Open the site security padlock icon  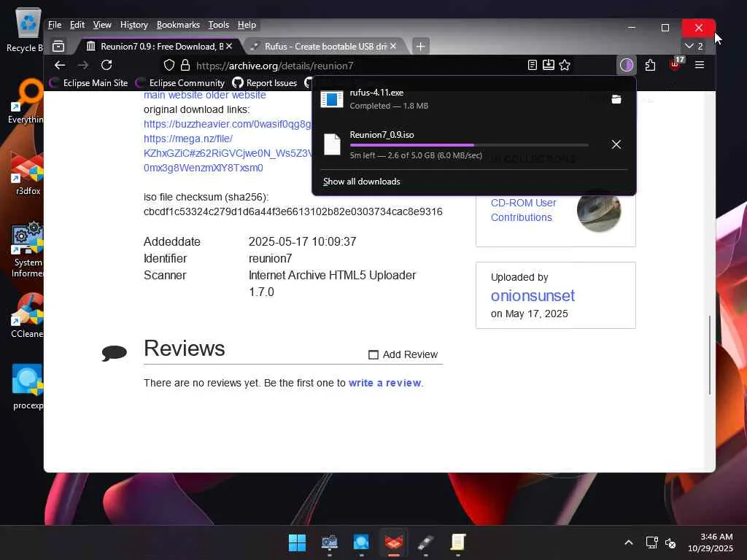(x=185, y=65)
